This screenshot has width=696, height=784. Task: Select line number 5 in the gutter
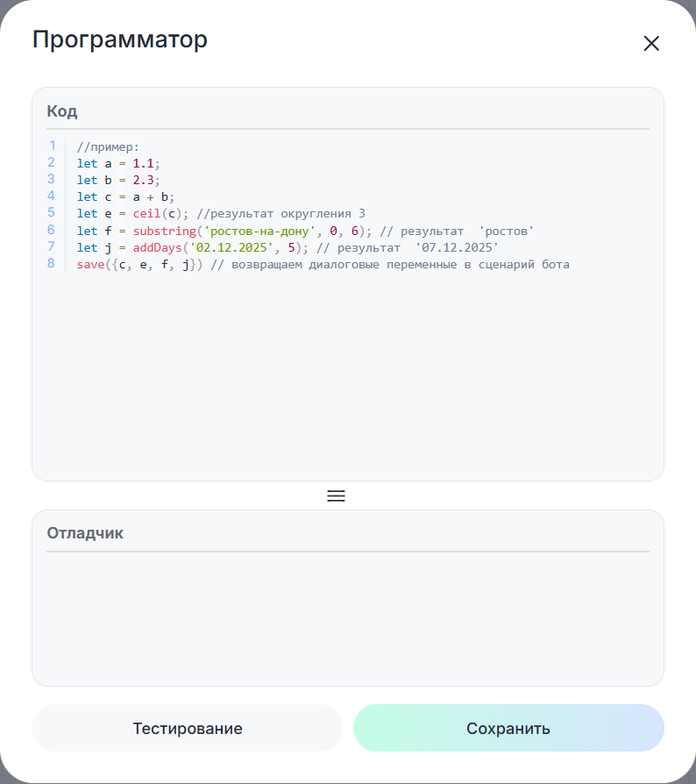tap(52, 213)
